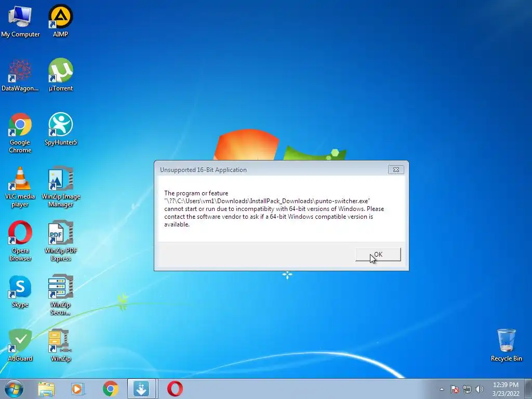Open the clock showing 12:39 PM

coord(506,389)
